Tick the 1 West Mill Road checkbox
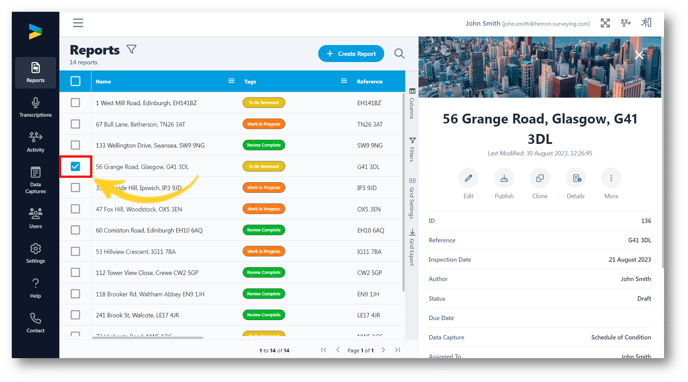This screenshot has height=382, width=688. tap(75, 103)
